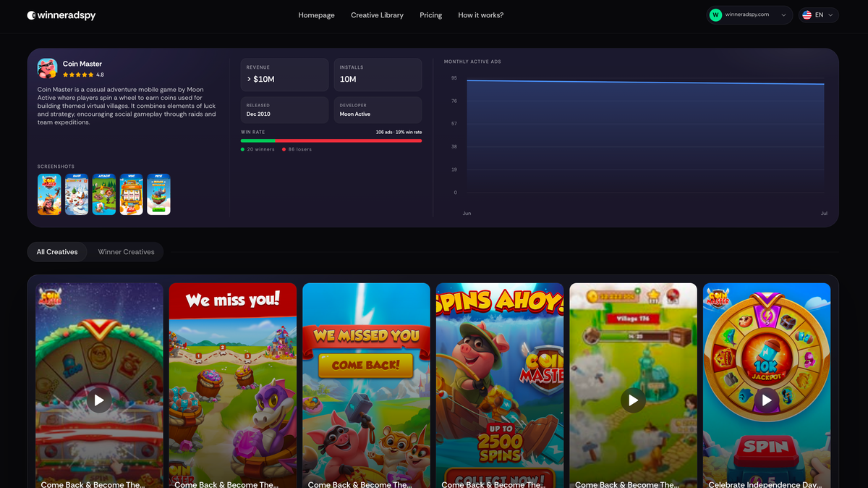This screenshot has width=868, height=488.
Task: Open the fifth floating island screenshot
Action: (159, 194)
